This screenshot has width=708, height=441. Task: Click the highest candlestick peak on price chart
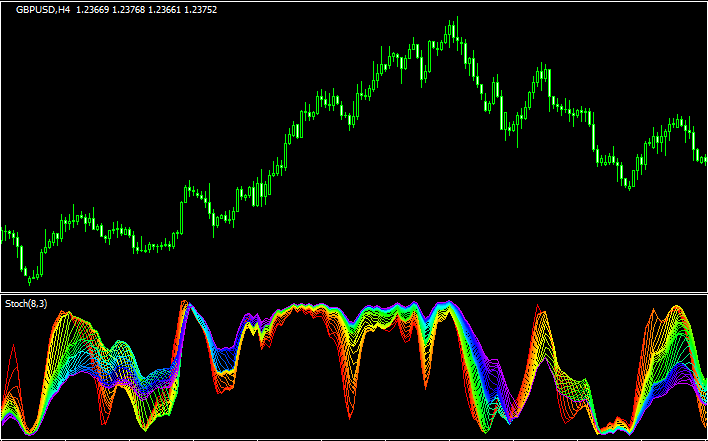(x=452, y=24)
